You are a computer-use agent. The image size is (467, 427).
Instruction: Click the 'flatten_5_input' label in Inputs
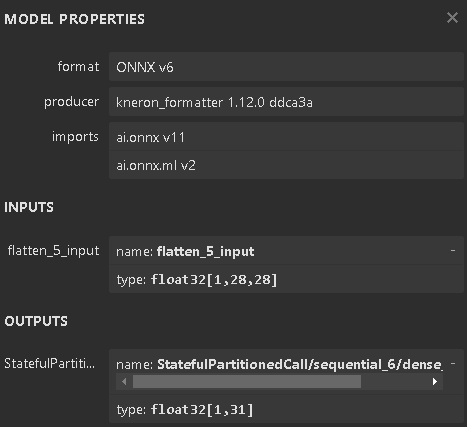[53, 251]
